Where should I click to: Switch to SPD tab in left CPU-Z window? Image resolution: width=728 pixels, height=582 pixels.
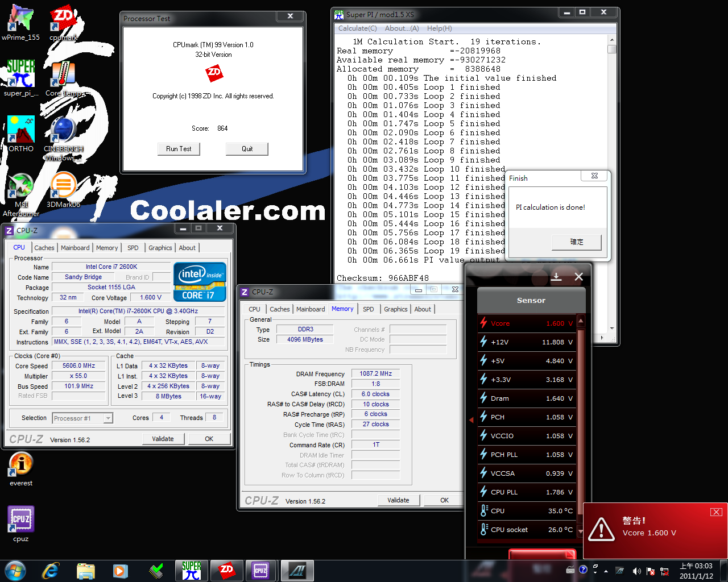point(133,248)
